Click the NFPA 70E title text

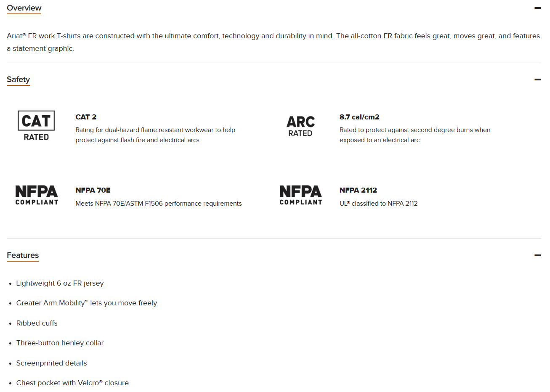click(x=93, y=190)
